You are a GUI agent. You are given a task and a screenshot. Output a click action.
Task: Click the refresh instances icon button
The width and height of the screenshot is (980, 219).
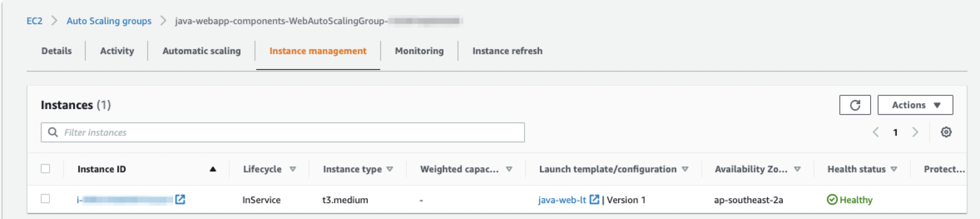tap(854, 105)
